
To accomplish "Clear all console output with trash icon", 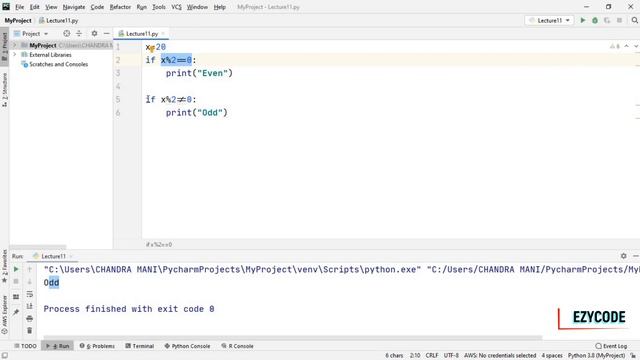I will [x=29, y=331].
